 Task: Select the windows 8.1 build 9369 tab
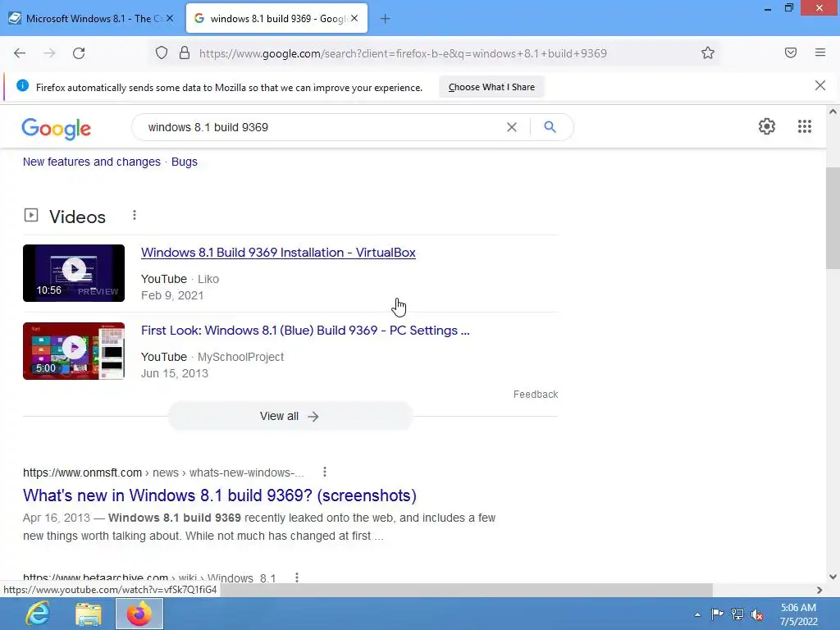coord(276,18)
